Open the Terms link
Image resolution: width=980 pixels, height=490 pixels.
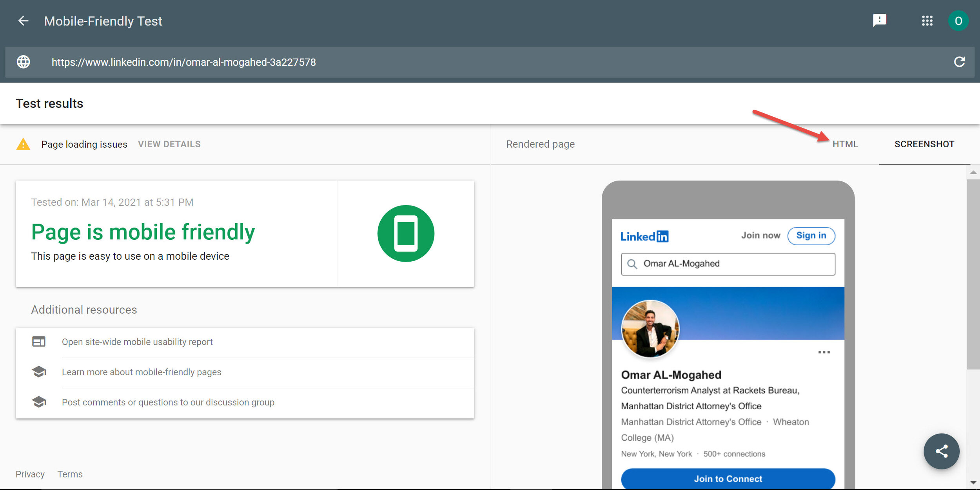pyautogui.click(x=70, y=474)
